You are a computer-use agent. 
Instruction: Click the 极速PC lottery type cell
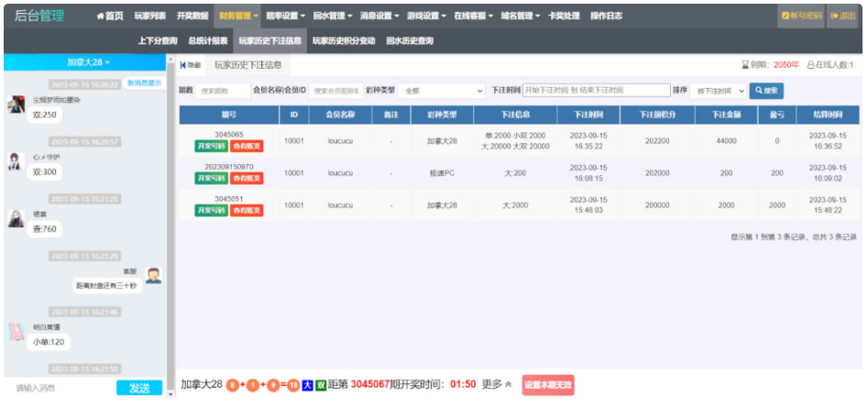point(442,173)
